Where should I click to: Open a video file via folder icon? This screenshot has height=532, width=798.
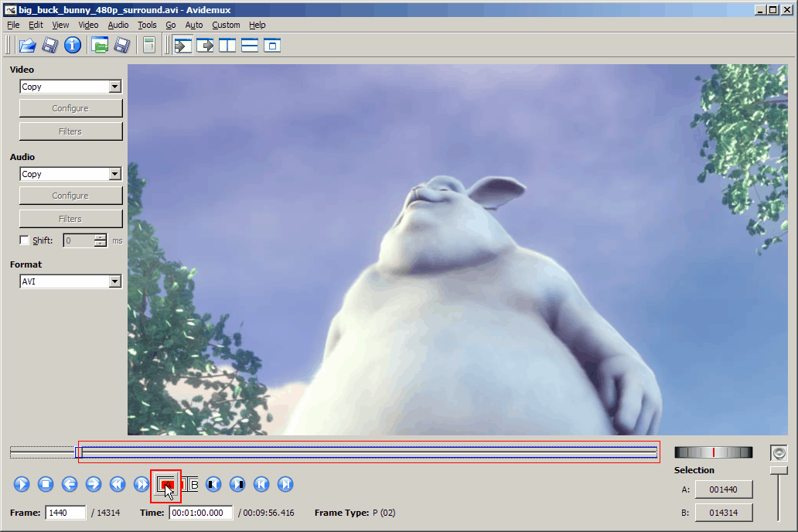(x=28, y=46)
